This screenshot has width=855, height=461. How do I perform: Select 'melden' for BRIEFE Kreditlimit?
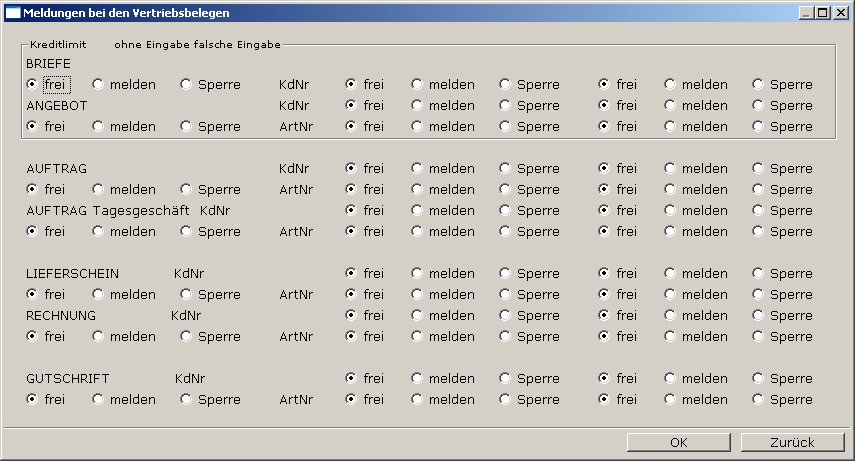(98, 85)
